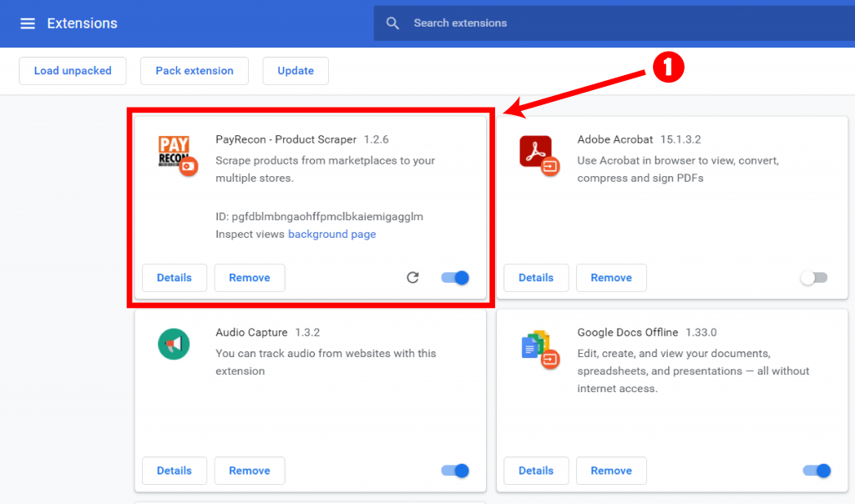Click the Adobe Acrobat extension icon

point(539,154)
